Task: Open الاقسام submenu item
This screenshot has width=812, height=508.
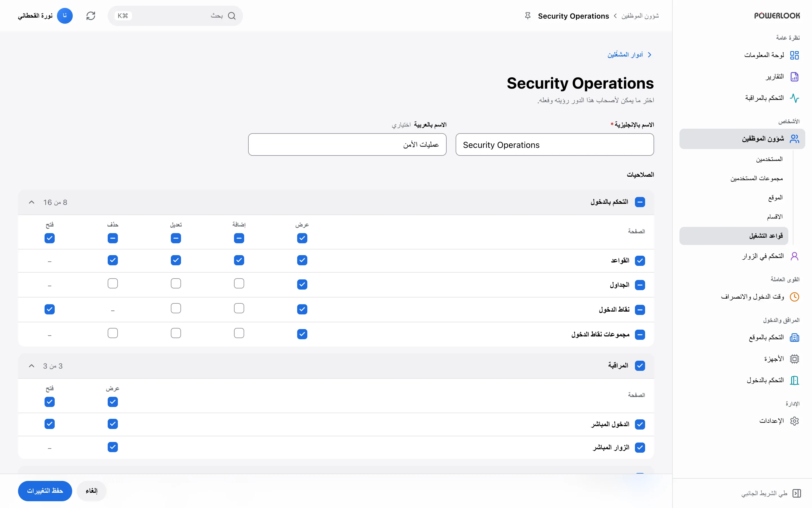Action: click(x=775, y=217)
